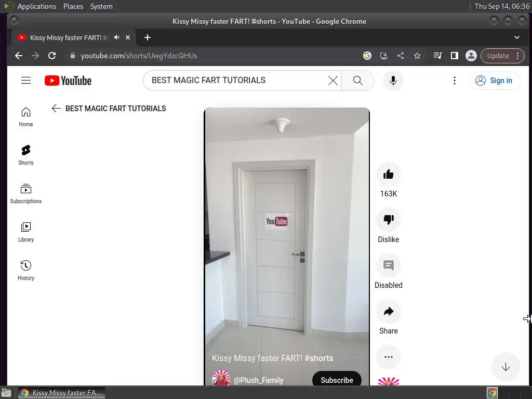The height and width of the screenshot is (399, 532).
Task: Toggle Chrome side panel
Action: coord(454,56)
